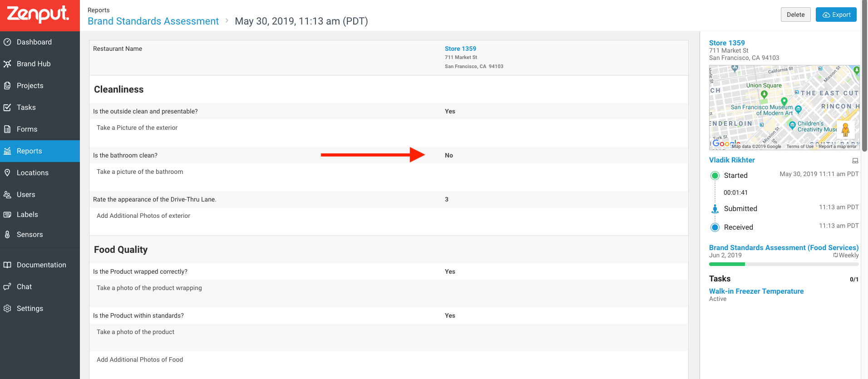Screen dimensions: 868x379
Task: Click the device icon beside Vladik Rikhter
Action: pos(855,161)
